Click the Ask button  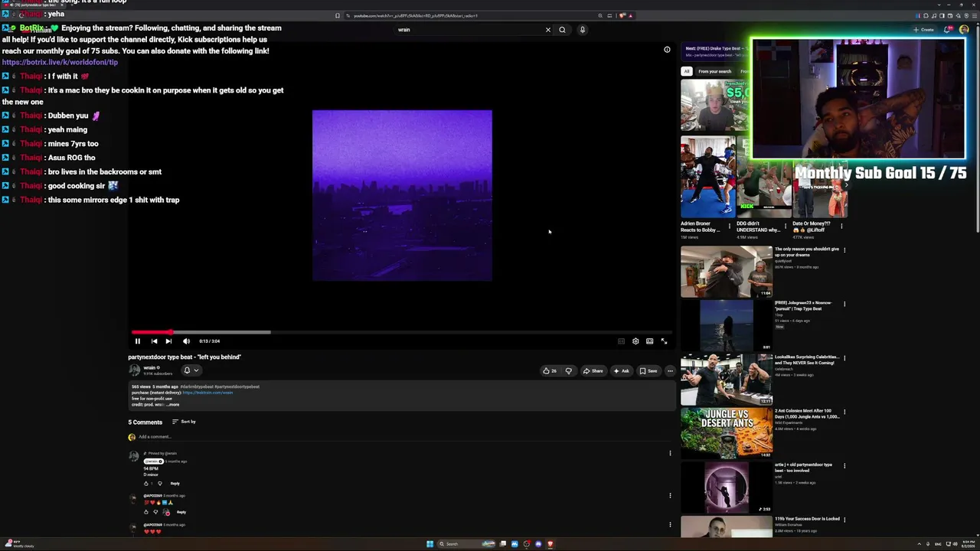[x=622, y=371]
